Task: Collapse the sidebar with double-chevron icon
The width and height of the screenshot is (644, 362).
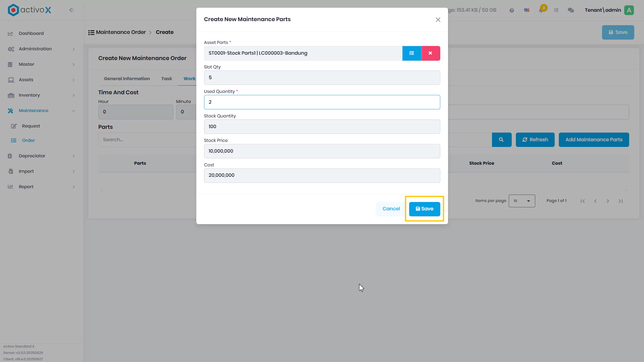Action: [71, 10]
